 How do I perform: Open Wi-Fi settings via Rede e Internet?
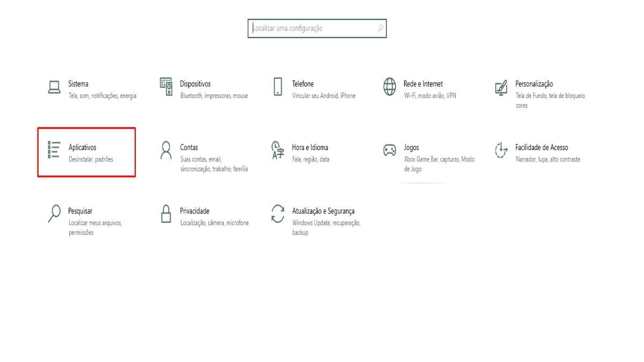tap(423, 84)
